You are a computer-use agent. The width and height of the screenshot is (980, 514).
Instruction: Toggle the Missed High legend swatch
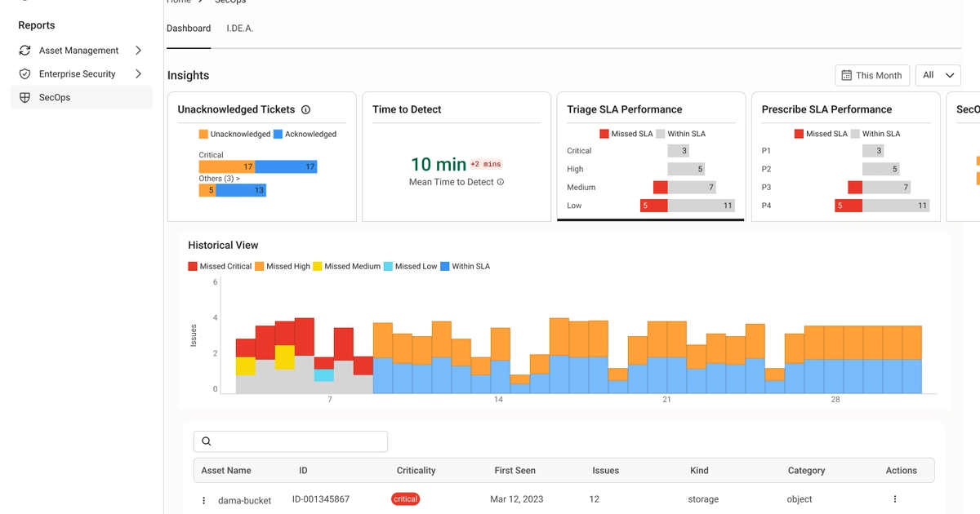tap(260, 267)
